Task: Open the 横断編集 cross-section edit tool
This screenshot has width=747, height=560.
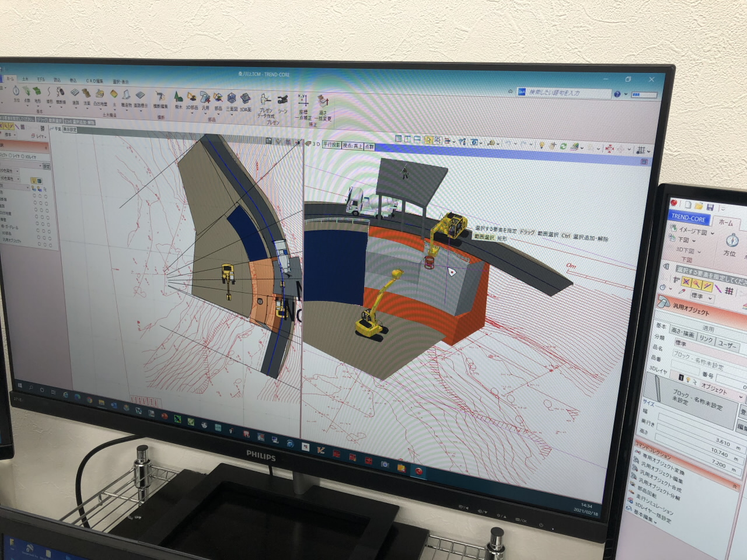Action: pyautogui.click(x=160, y=98)
